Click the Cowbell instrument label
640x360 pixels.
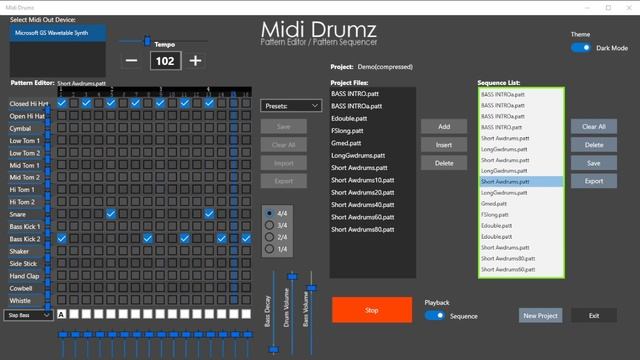click(20, 288)
